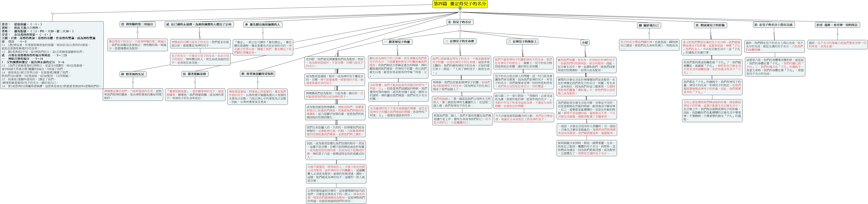868x204 pixels.
Task: Select text box starting 生活像神的兒子不是外面規條的問題
Action: coord(398,112)
